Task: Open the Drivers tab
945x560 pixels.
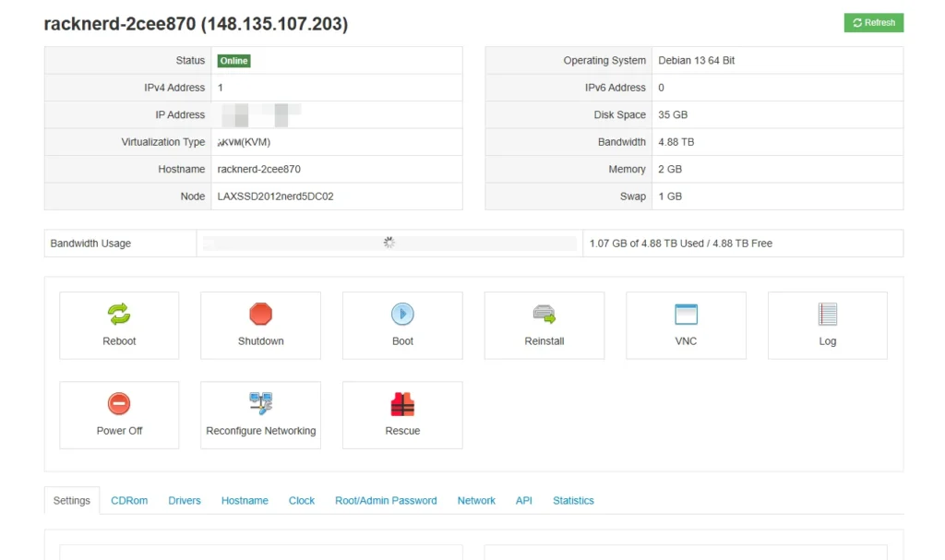Action: (185, 501)
